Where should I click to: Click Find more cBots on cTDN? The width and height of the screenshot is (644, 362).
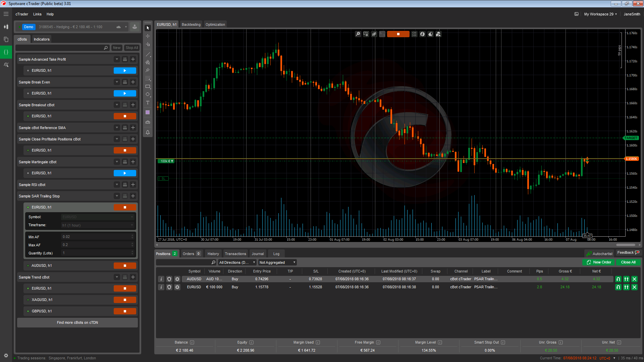tap(77, 323)
